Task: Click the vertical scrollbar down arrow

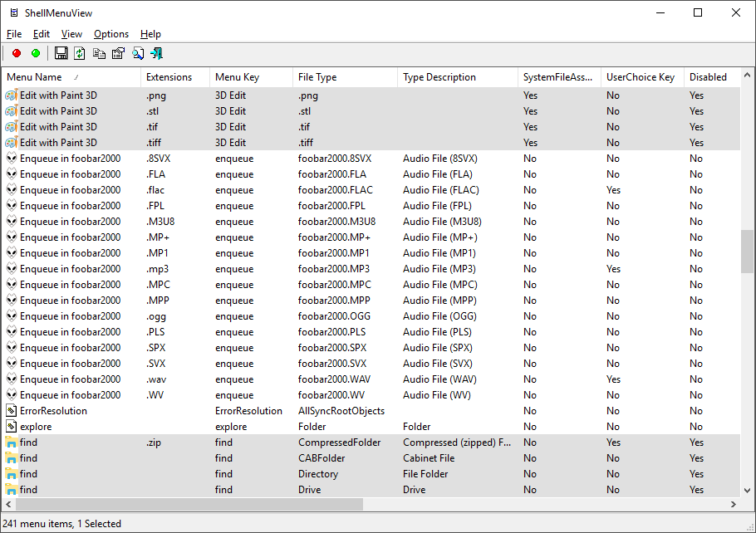Action: tap(747, 490)
